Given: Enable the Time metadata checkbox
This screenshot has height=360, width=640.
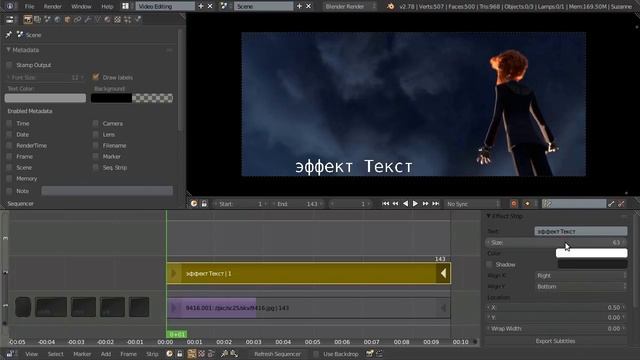Looking at the screenshot, I should point(9,123).
